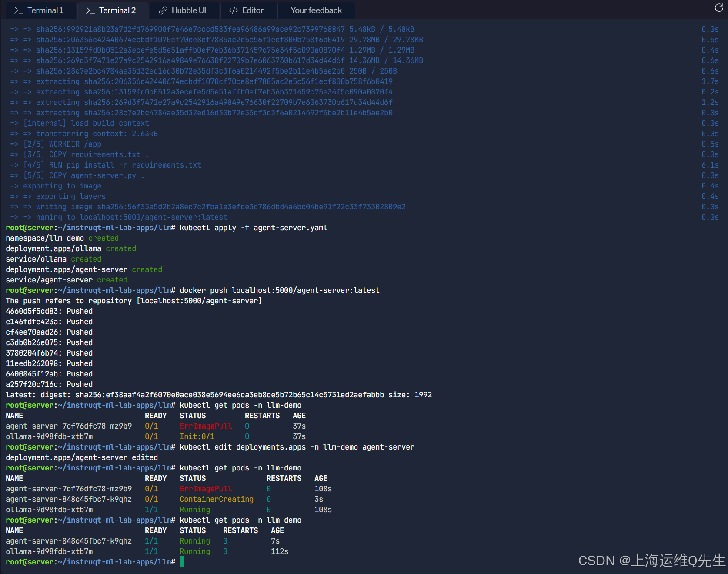This screenshot has height=574, width=728.
Task: Click the '1.7s' extraction time value
Action: 710,81
